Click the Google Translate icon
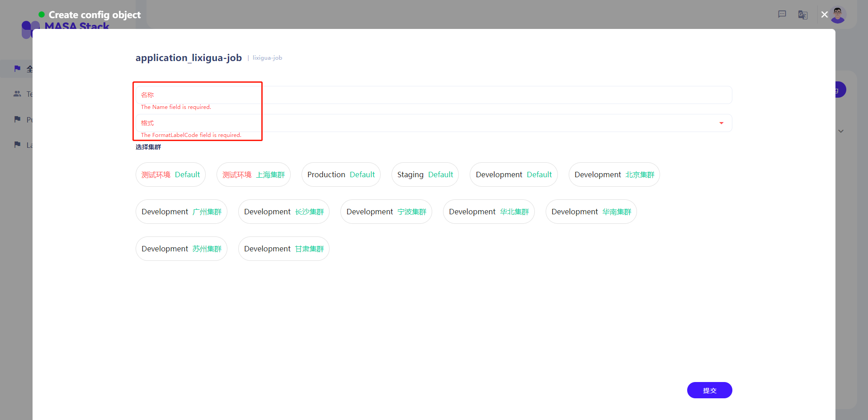The width and height of the screenshot is (868, 420). (x=802, y=14)
